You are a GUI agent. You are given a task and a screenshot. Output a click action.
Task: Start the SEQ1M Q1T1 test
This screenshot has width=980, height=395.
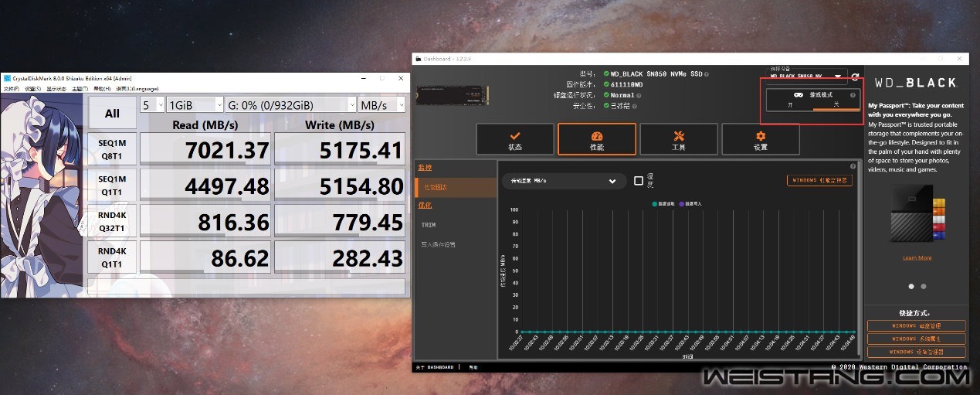tap(112, 186)
